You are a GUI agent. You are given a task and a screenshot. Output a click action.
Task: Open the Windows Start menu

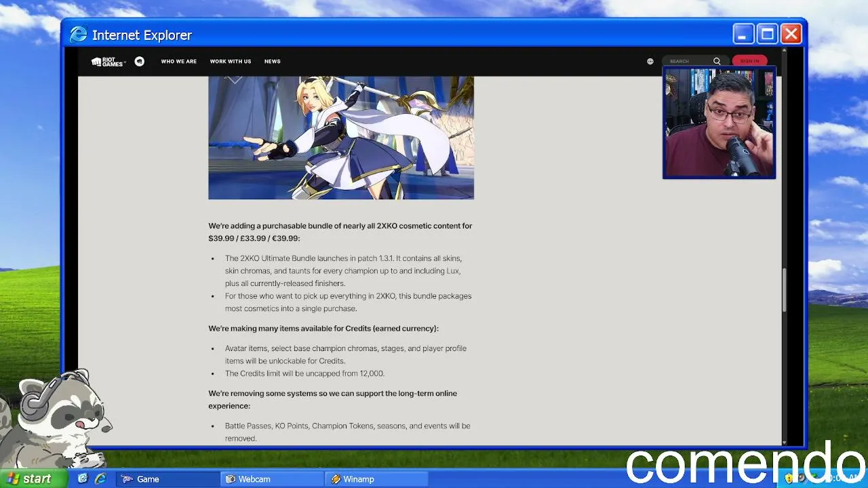(33, 479)
